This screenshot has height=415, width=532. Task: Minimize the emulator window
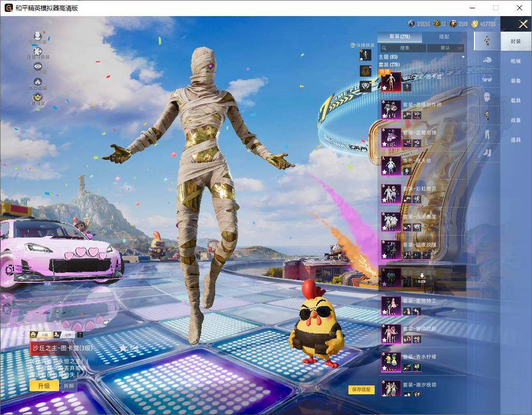pos(472,8)
